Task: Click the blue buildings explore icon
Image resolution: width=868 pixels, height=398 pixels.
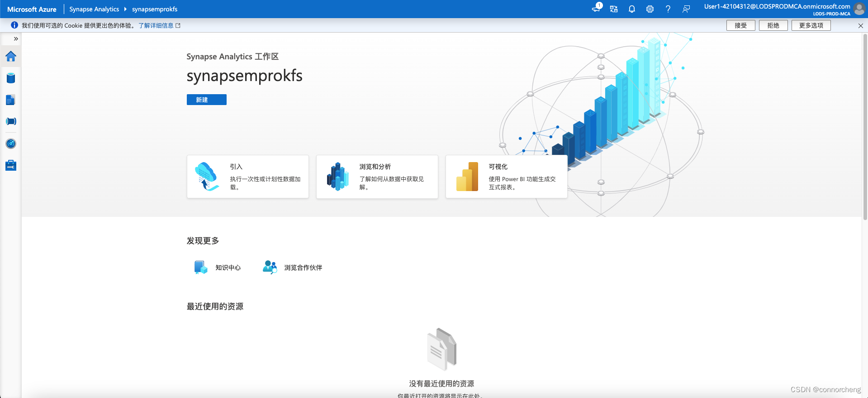Action: click(337, 177)
